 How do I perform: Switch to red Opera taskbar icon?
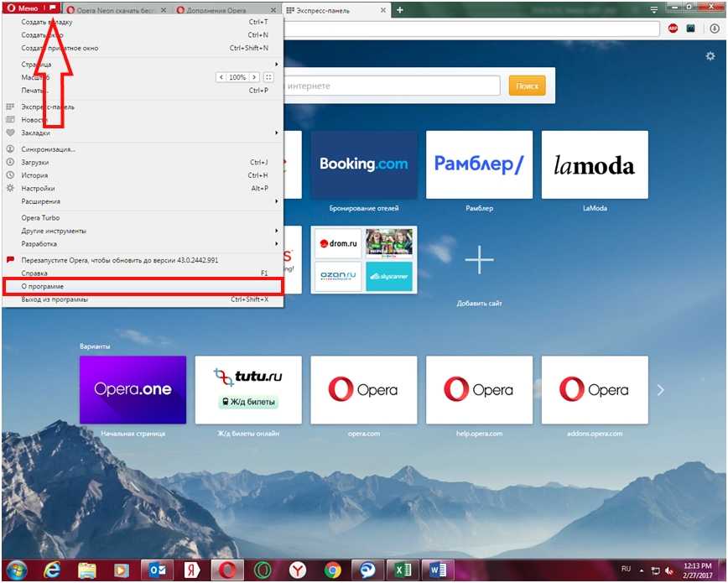coord(227,570)
